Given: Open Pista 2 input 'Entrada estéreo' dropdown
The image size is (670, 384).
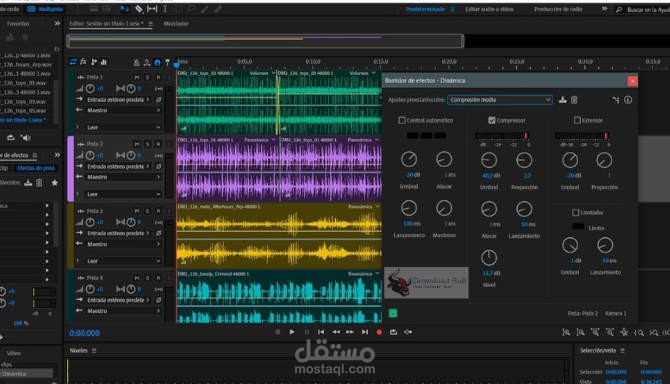Looking at the screenshot, I should pyautogui.click(x=118, y=167).
